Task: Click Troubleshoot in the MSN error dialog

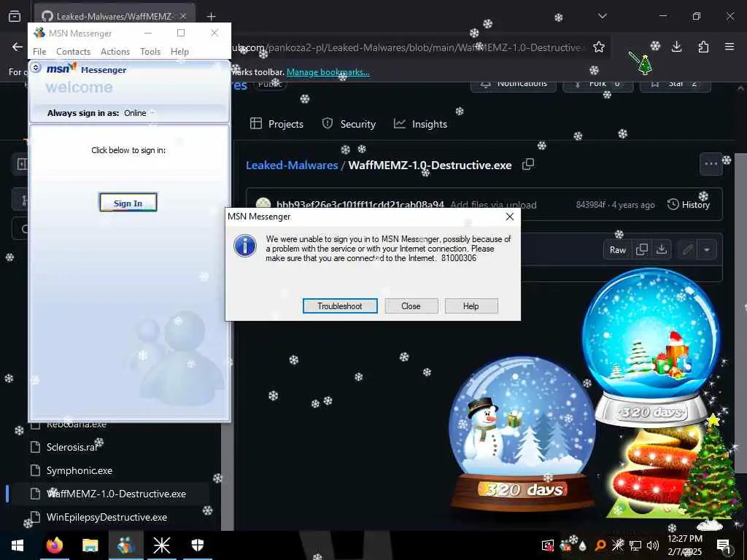Action: pyautogui.click(x=340, y=306)
